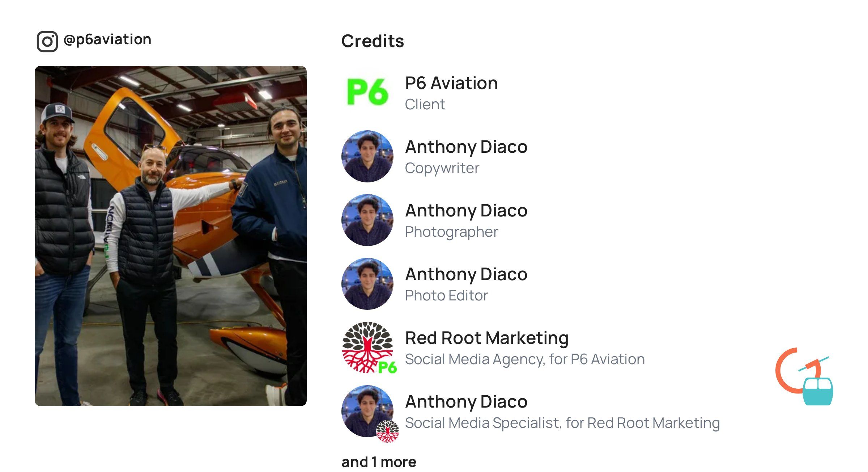Click the small P6 badge on Red Root logo
This screenshot has height=472, width=868.
click(387, 367)
